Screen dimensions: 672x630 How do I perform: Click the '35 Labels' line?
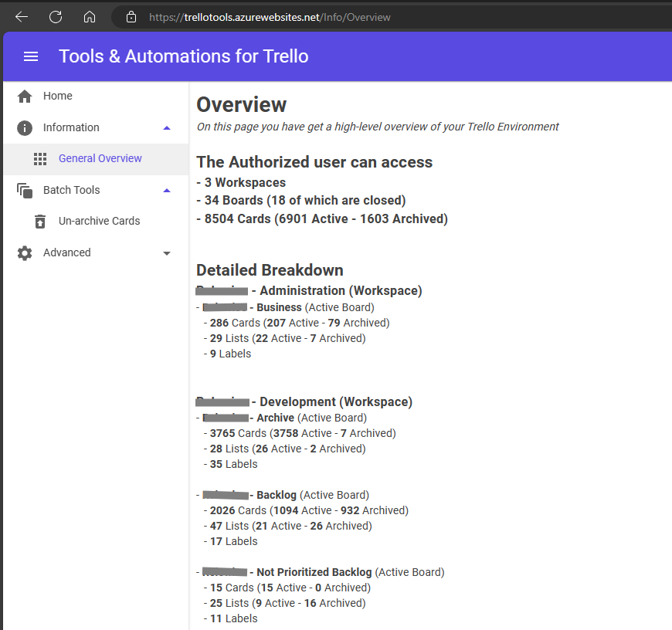coord(231,464)
